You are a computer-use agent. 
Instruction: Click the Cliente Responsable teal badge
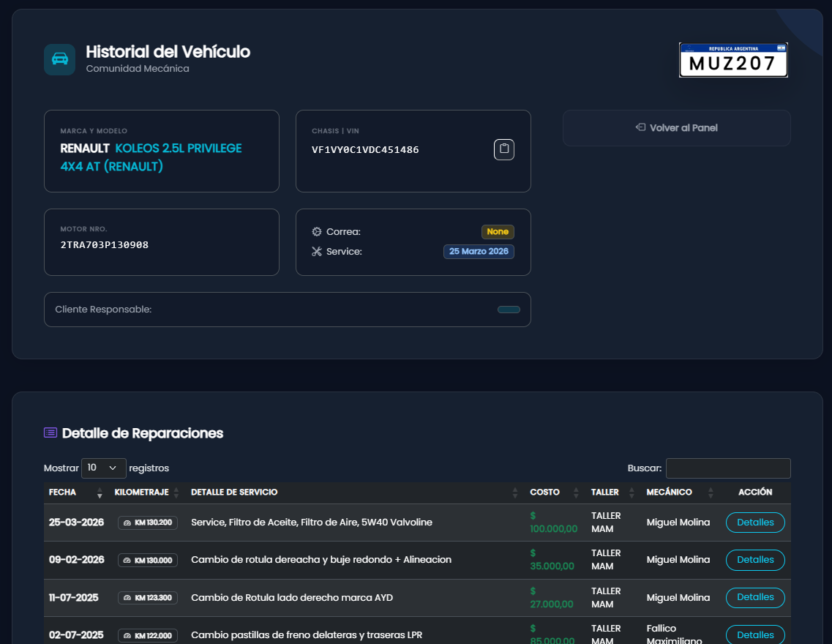coord(509,310)
